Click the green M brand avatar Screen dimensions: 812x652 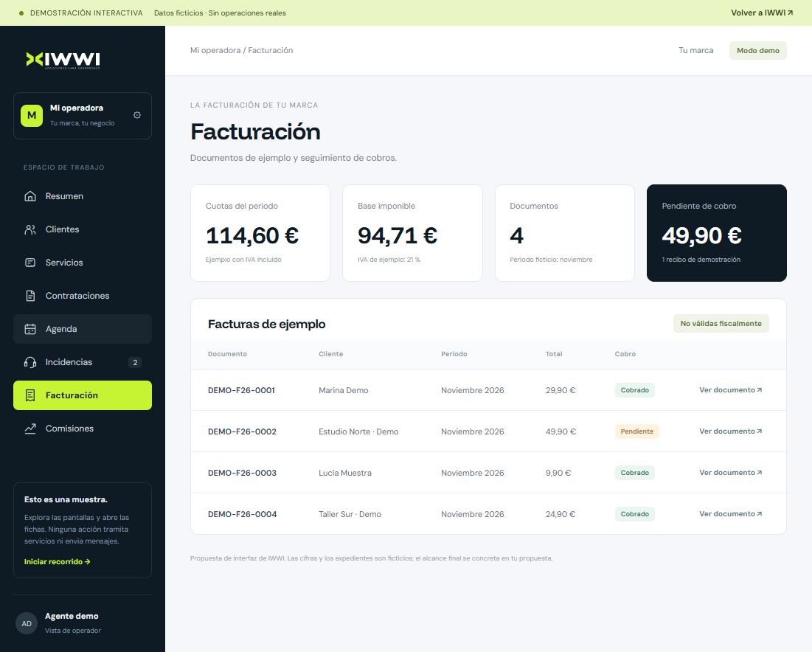32,116
